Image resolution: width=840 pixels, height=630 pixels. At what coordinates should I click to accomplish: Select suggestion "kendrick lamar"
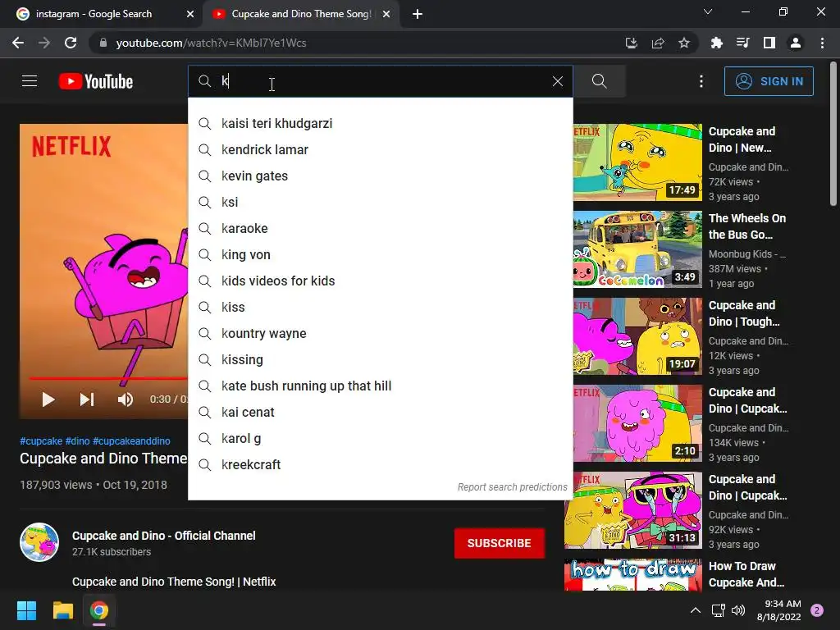(x=381, y=149)
